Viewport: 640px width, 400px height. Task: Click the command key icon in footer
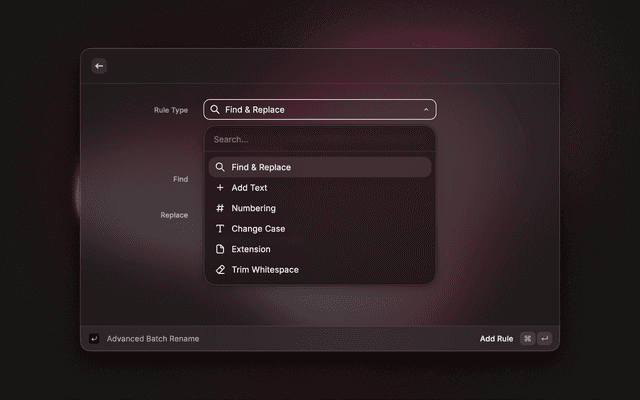[x=527, y=339]
